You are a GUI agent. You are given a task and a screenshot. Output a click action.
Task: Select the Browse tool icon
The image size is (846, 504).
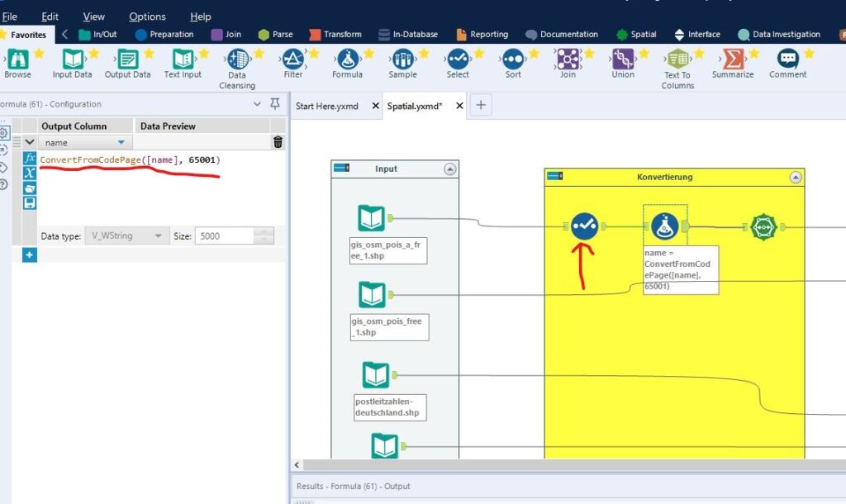18,59
